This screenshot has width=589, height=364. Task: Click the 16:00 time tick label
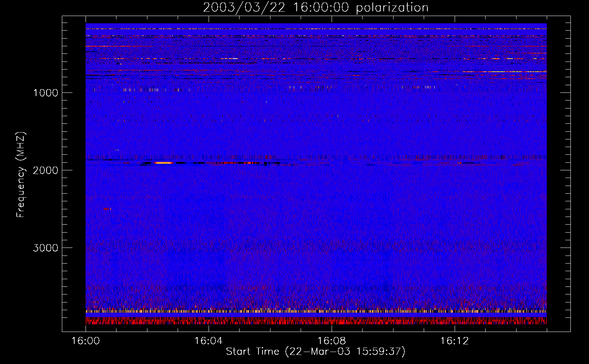(86, 341)
